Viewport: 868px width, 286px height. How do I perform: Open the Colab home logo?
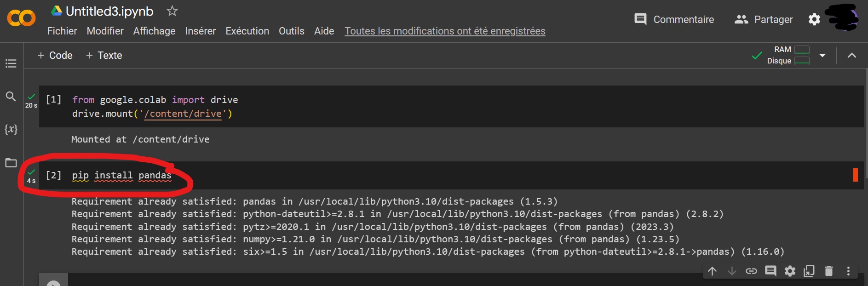21,18
